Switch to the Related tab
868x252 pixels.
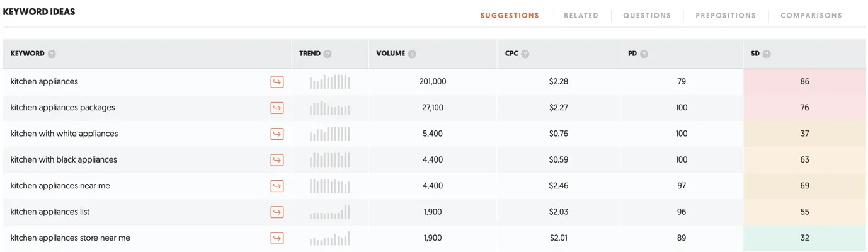point(581,16)
